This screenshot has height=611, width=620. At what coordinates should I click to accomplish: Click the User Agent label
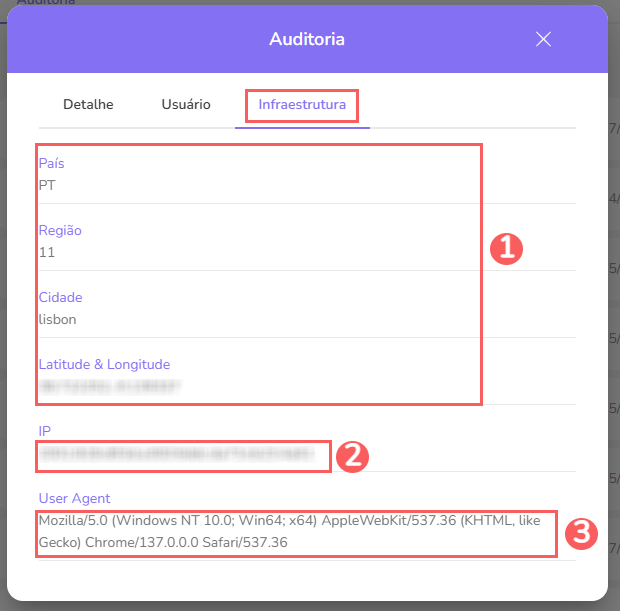coord(74,498)
